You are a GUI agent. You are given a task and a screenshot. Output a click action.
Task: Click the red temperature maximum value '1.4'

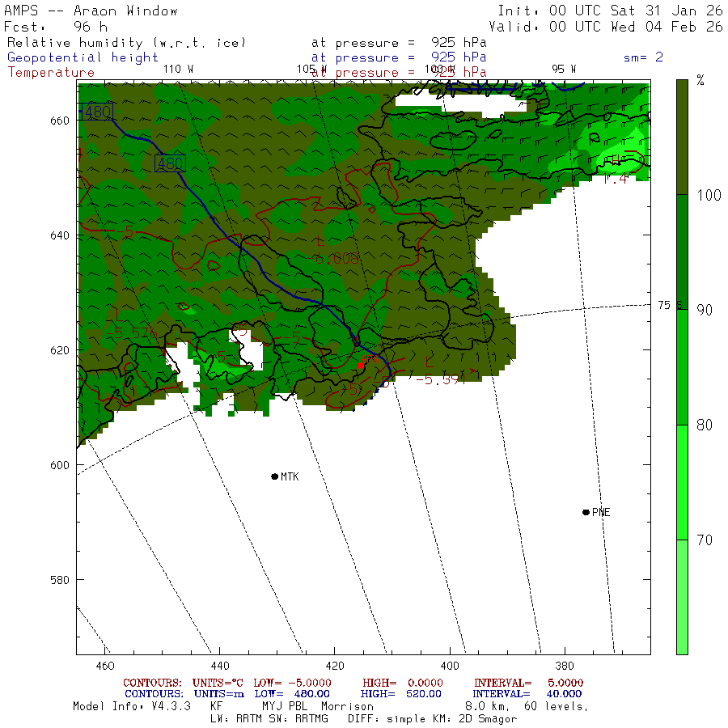[x=615, y=178]
